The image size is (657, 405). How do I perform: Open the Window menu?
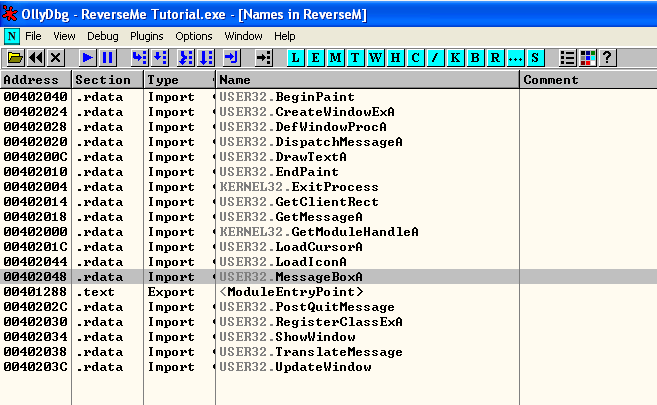pyautogui.click(x=243, y=36)
